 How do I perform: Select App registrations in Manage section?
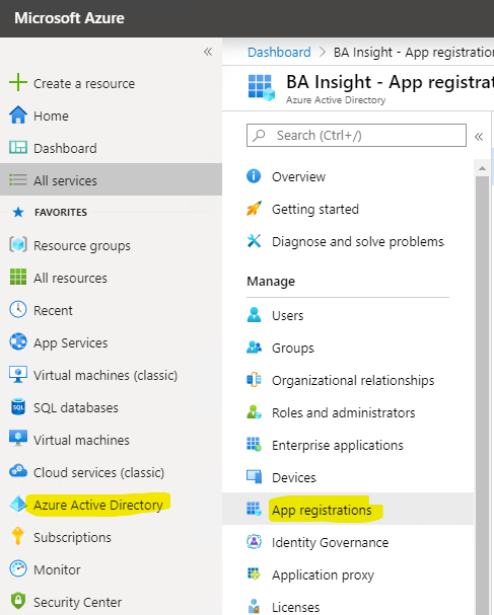(348, 509)
